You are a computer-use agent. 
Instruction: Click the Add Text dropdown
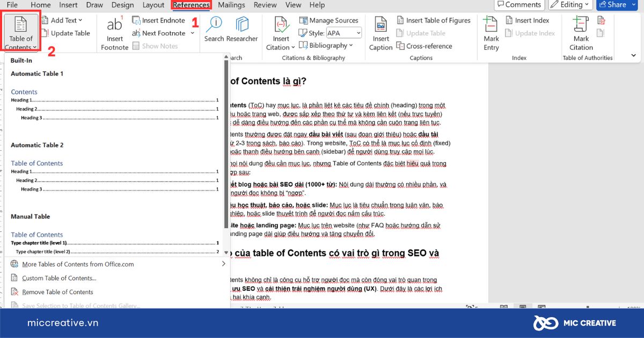[62, 20]
